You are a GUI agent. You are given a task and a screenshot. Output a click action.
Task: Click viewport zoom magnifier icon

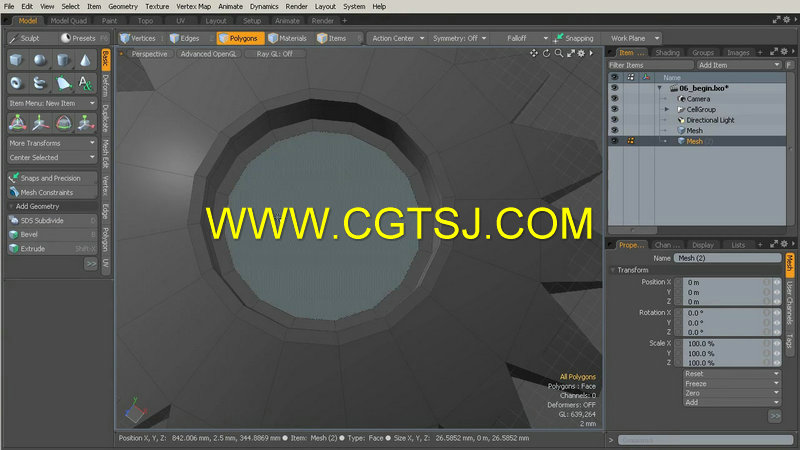[559, 54]
